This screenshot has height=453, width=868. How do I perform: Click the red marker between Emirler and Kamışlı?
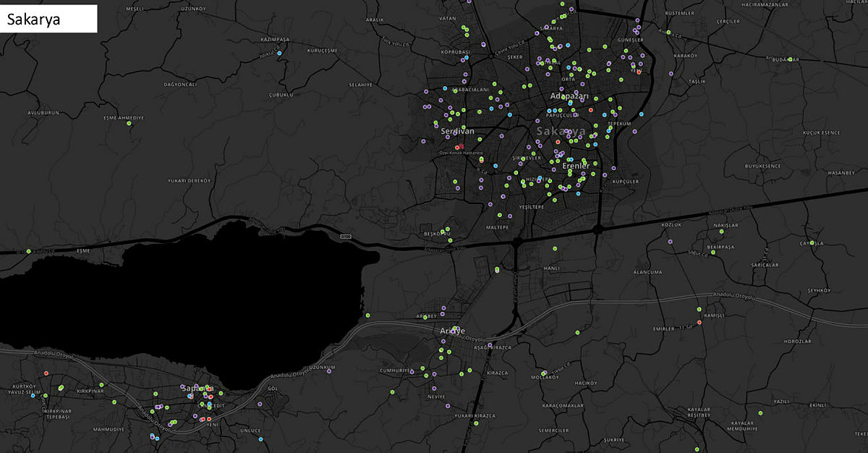point(699,322)
